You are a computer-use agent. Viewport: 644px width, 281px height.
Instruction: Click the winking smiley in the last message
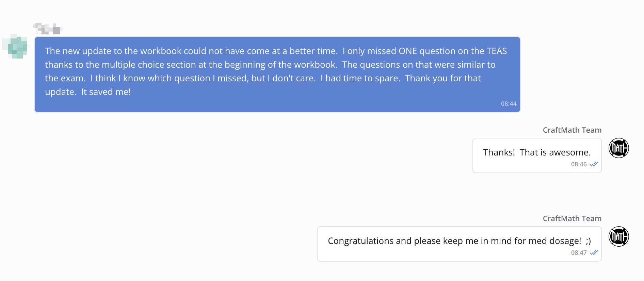coord(588,241)
